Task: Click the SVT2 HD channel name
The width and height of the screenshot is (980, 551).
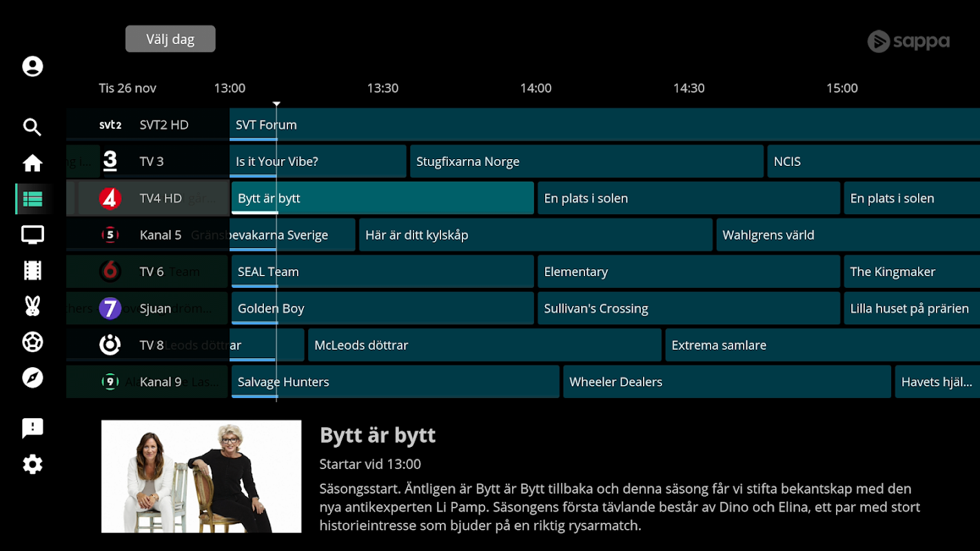Action: 164,125
